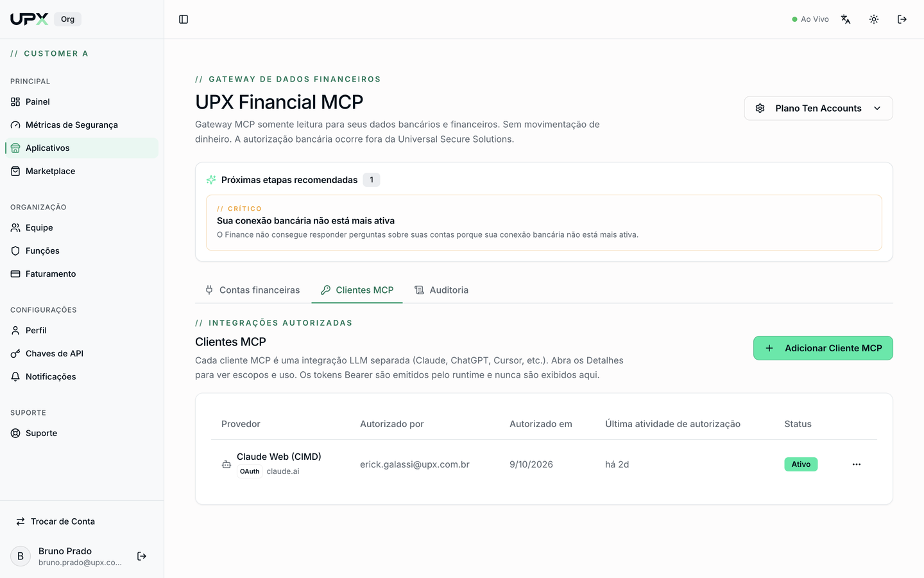Open Perfil settings
Image resolution: width=924 pixels, height=578 pixels.
point(81,330)
